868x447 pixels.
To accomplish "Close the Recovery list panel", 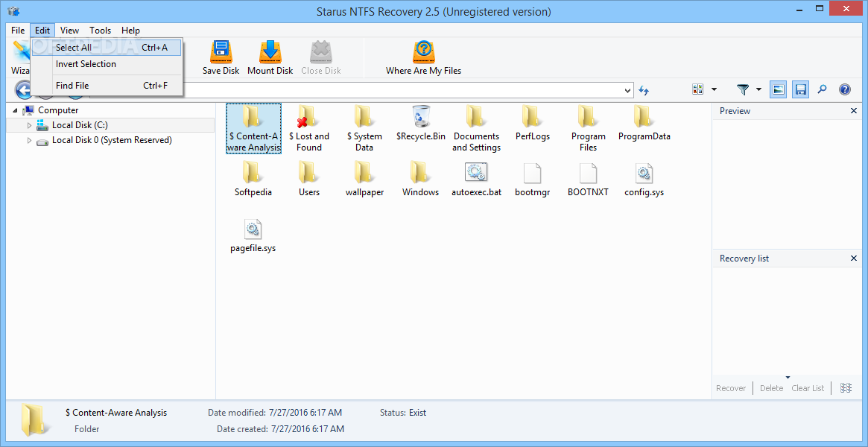I will click(x=854, y=259).
